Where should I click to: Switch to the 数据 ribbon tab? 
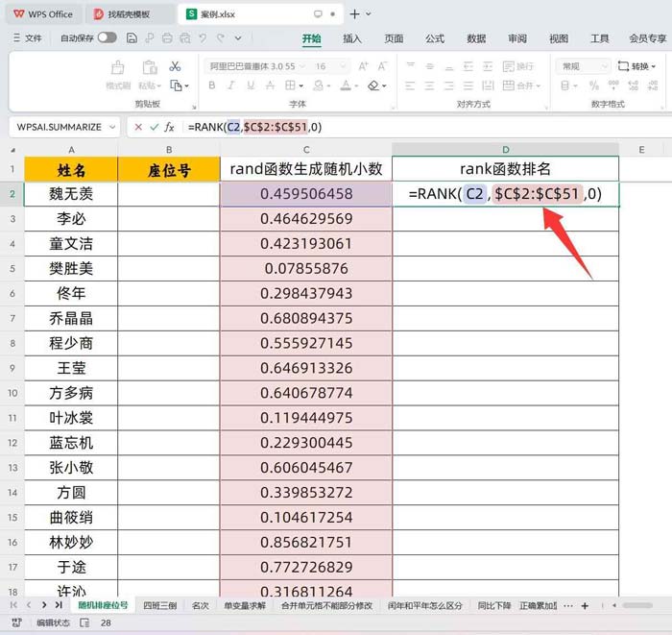(476, 38)
